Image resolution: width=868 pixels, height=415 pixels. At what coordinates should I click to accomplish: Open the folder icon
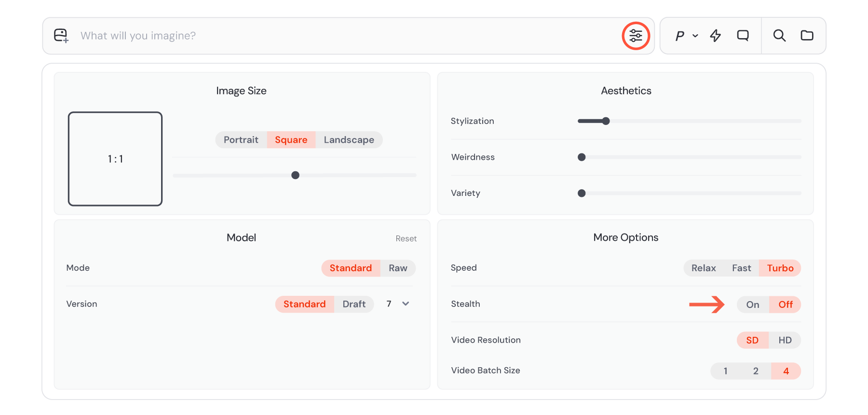point(807,36)
